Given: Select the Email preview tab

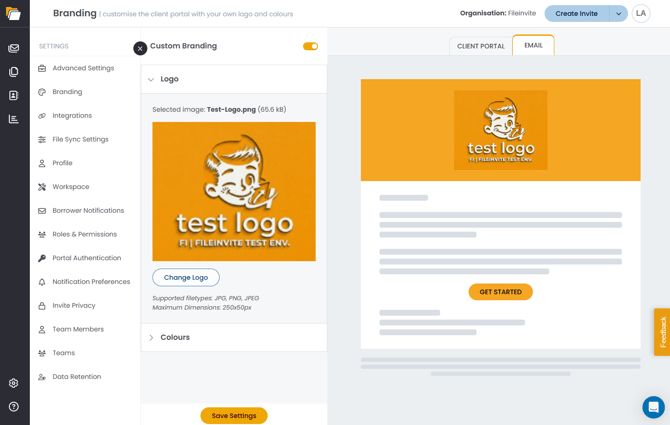Looking at the screenshot, I should tap(533, 45).
